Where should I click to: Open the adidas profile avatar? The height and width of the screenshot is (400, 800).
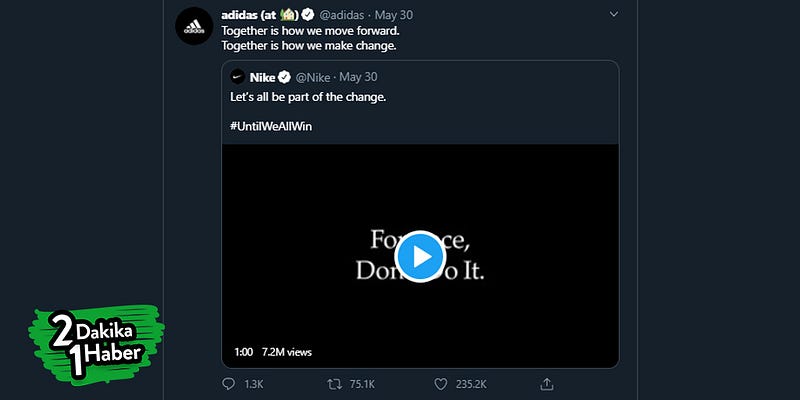[194, 26]
